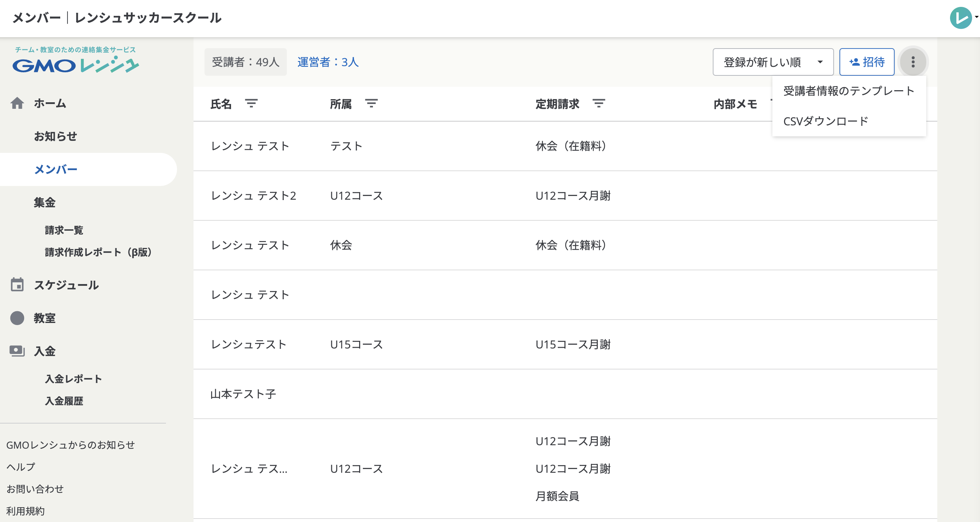Open the filter icon on 氏名 column
Screen dimensions: 980x522
[x=251, y=104]
